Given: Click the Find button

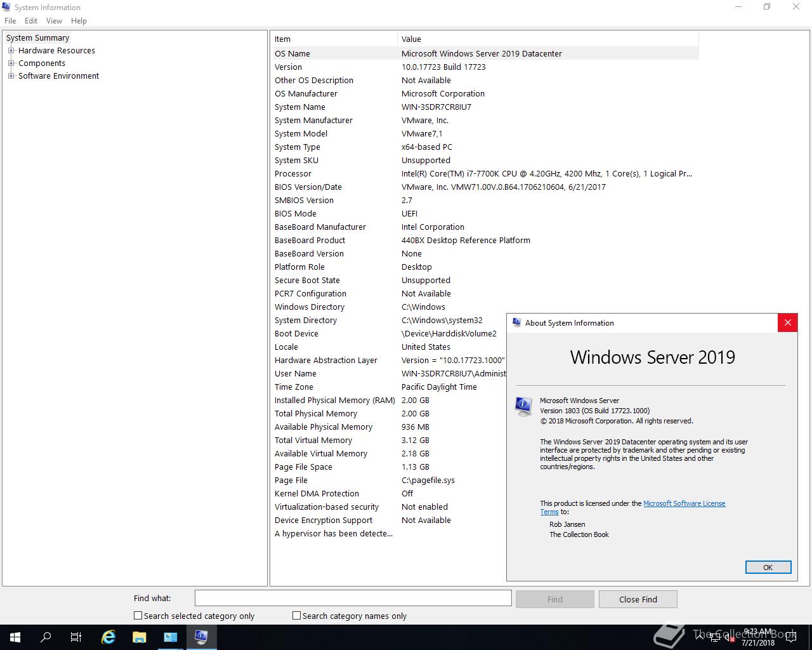Looking at the screenshot, I should point(555,599).
